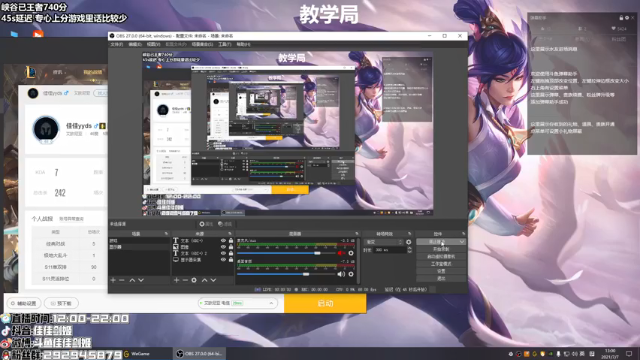
Task: Click 辅助设置 button in WeGame
Action: tap(24, 303)
